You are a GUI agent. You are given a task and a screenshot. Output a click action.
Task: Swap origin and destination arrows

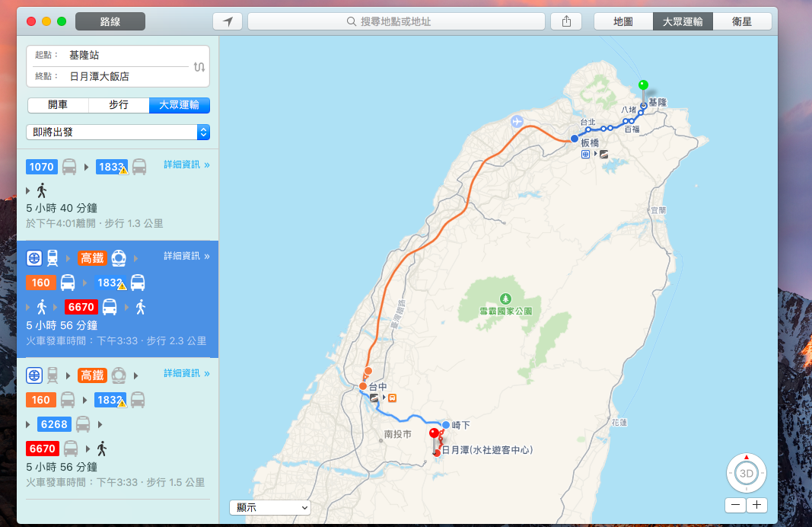[x=199, y=67]
